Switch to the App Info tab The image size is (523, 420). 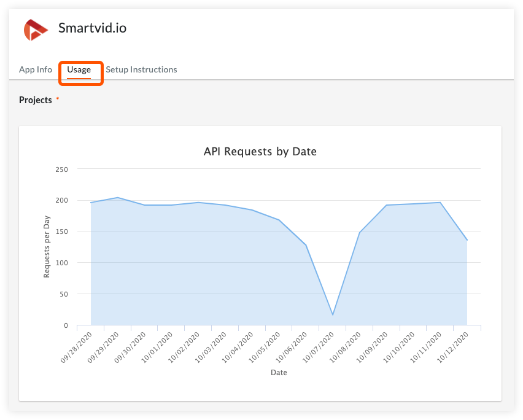point(36,69)
